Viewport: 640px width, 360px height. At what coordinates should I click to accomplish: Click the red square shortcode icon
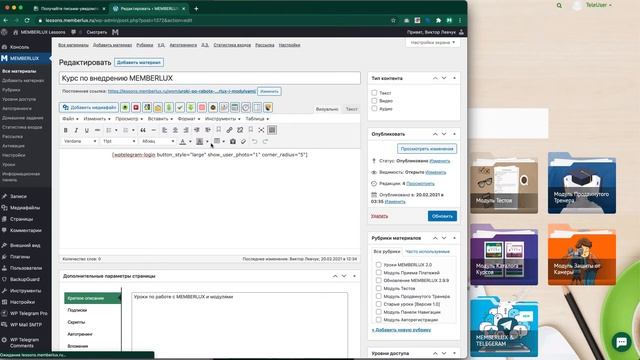pos(136,107)
